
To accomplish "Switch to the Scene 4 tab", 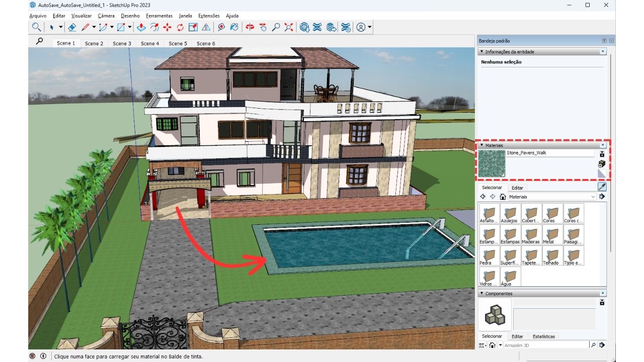I will point(150,43).
